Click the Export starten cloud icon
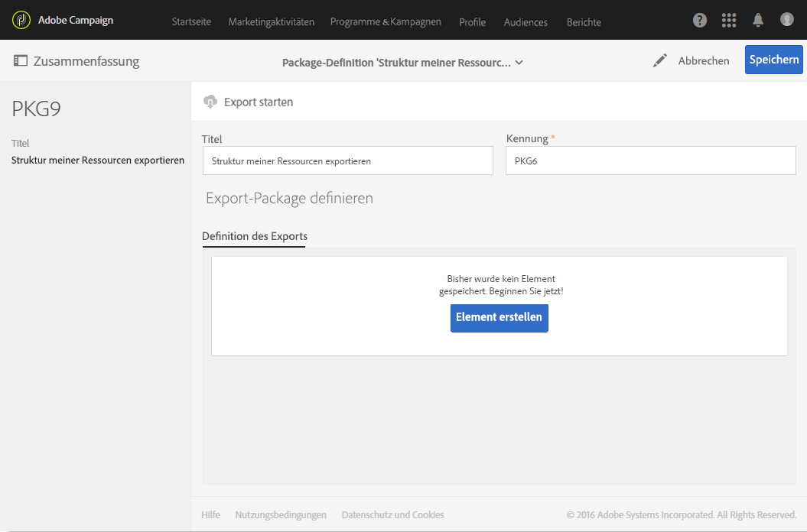807x532 pixels. [x=210, y=102]
